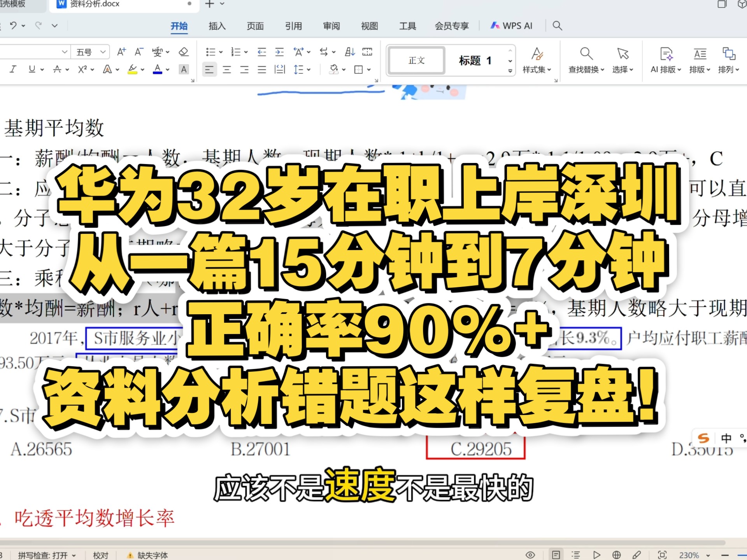Open yellow highlight color picker arrow
Screen dimensions: 747x560
tap(143, 70)
